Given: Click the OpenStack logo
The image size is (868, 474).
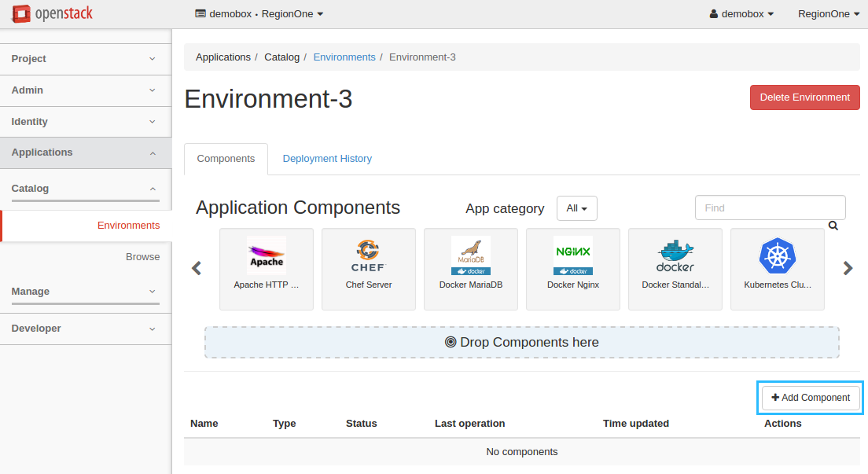Looking at the screenshot, I should point(52,13).
